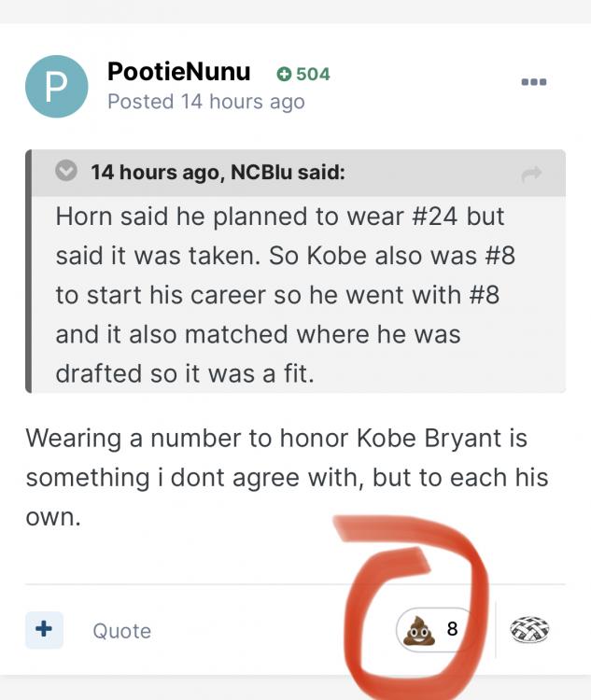Collapse the quote with the chevron circle icon

tap(66, 172)
